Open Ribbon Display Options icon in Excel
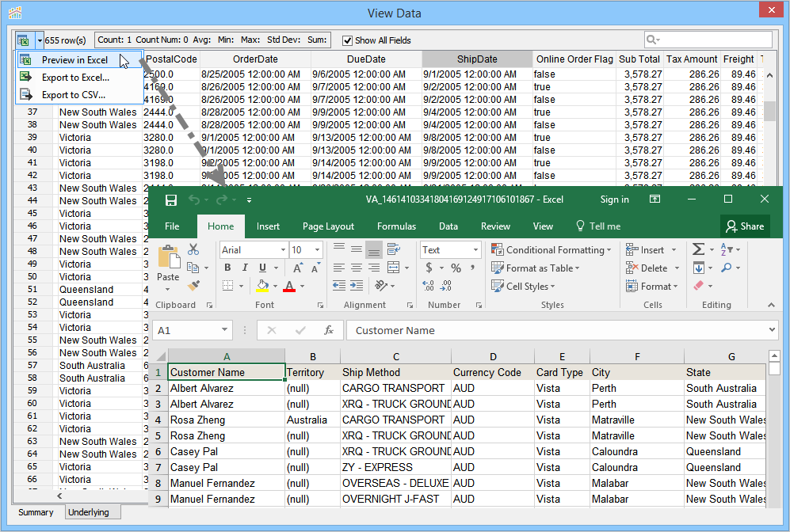790x532 pixels. click(655, 199)
